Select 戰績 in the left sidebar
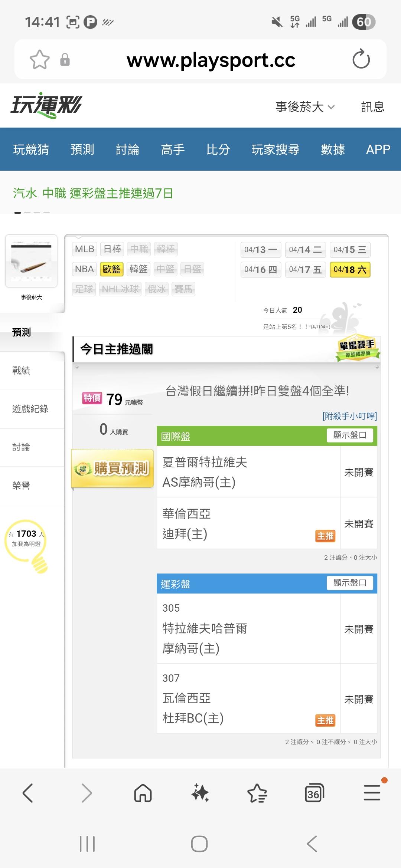401x868 pixels. point(21,371)
